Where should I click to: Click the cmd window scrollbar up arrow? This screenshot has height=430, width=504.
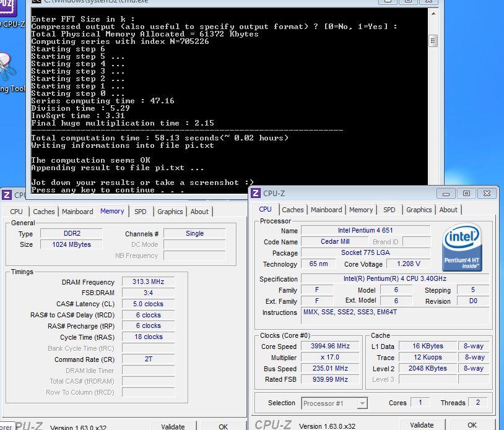(x=433, y=14)
